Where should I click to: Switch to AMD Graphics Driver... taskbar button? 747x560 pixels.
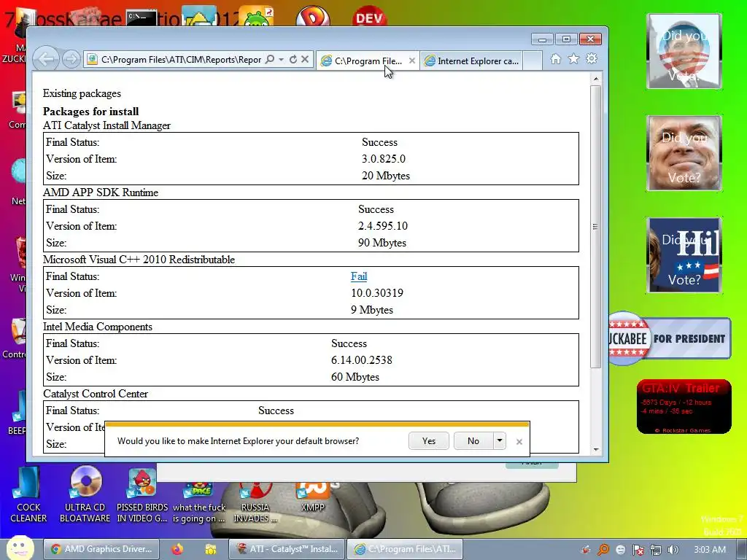pos(101,550)
